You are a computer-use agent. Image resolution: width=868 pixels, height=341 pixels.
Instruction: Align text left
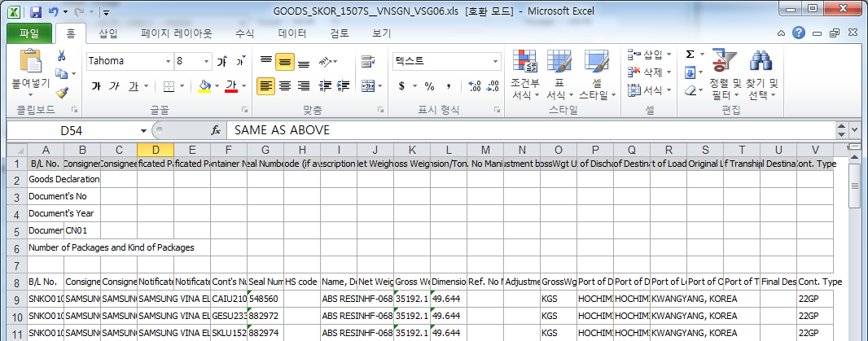(x=266, y=85)
